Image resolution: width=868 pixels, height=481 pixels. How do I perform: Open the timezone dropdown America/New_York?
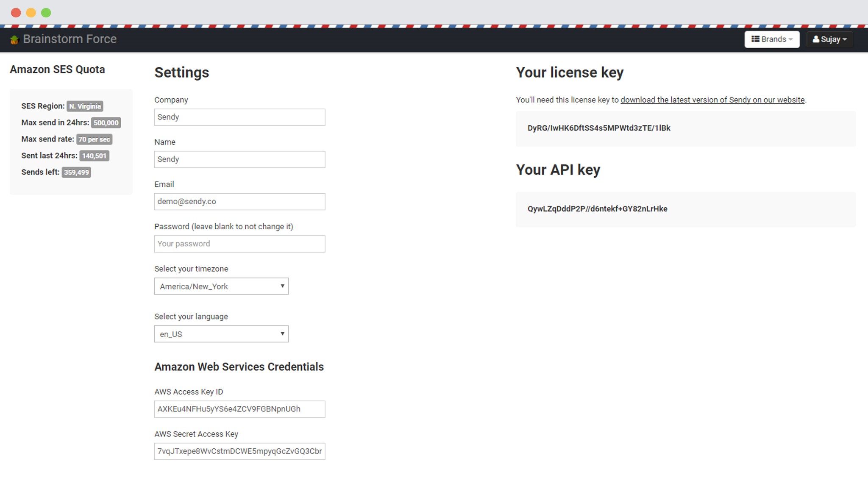(x=221, y=286)
